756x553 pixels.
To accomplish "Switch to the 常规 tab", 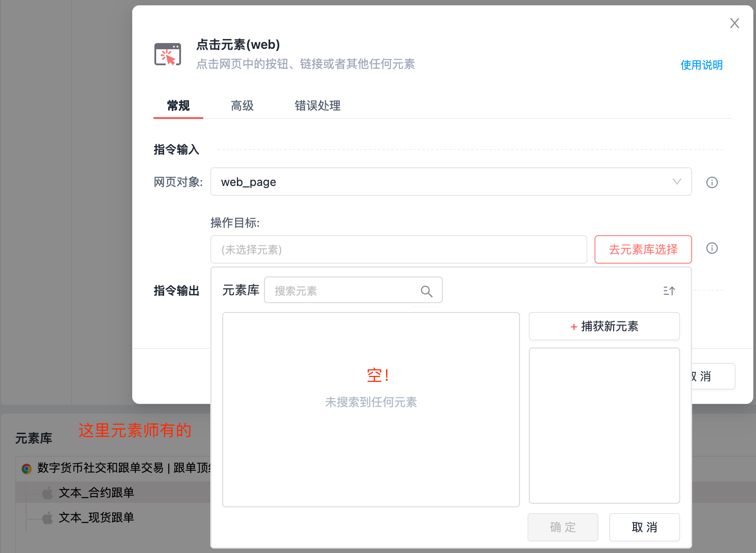I will pyautogui.click(x=178, y=106).
